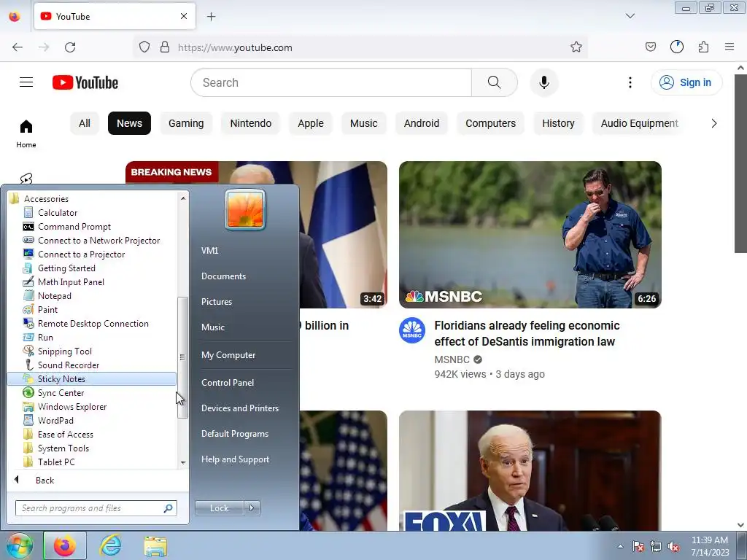
Task: Lock the computer from Start menu
Action: [x=219, y=508]
